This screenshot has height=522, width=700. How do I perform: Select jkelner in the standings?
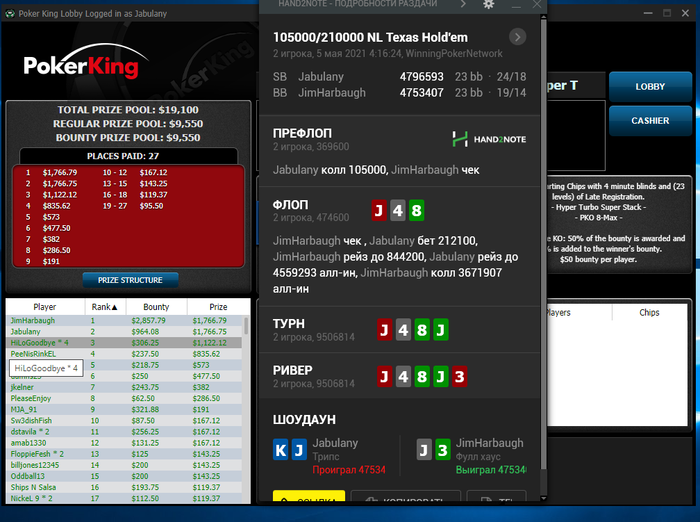[124, 387]
